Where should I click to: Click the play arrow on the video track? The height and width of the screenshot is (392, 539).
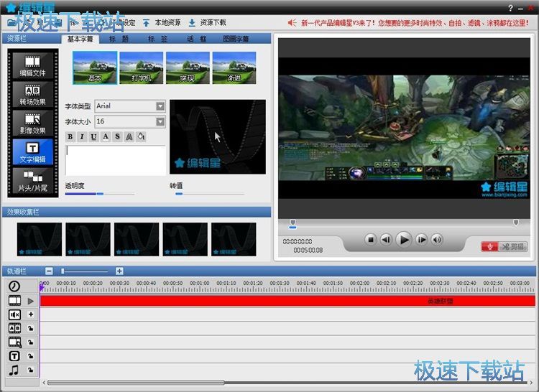click(31, 301)
